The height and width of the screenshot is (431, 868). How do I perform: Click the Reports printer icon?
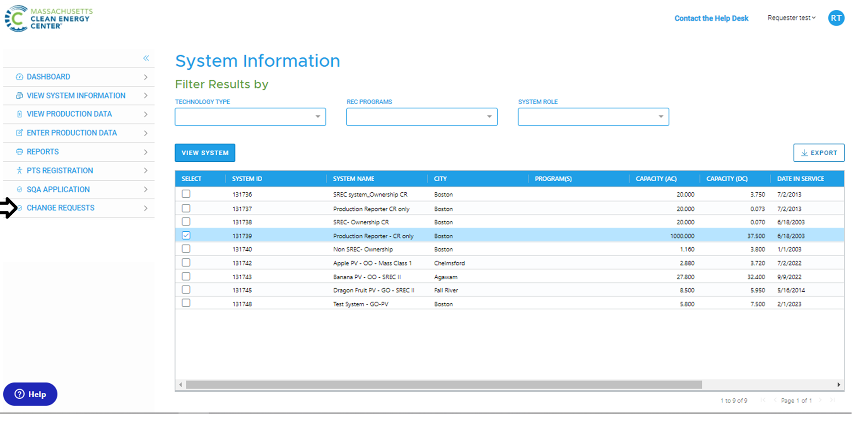19,152
